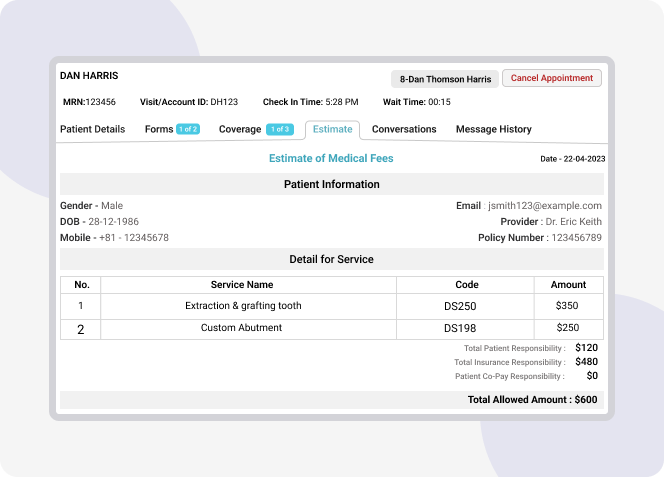Click the DS198 service code cell
The width and height of the screenshot is (664, 477).
tap(460, 328)
